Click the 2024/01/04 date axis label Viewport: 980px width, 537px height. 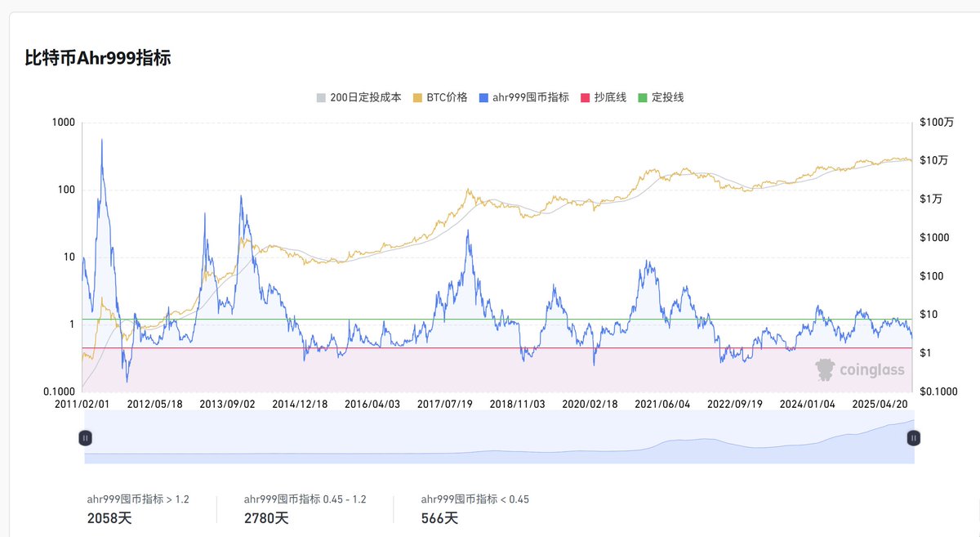pyautogui.click(x=808, y=404)
